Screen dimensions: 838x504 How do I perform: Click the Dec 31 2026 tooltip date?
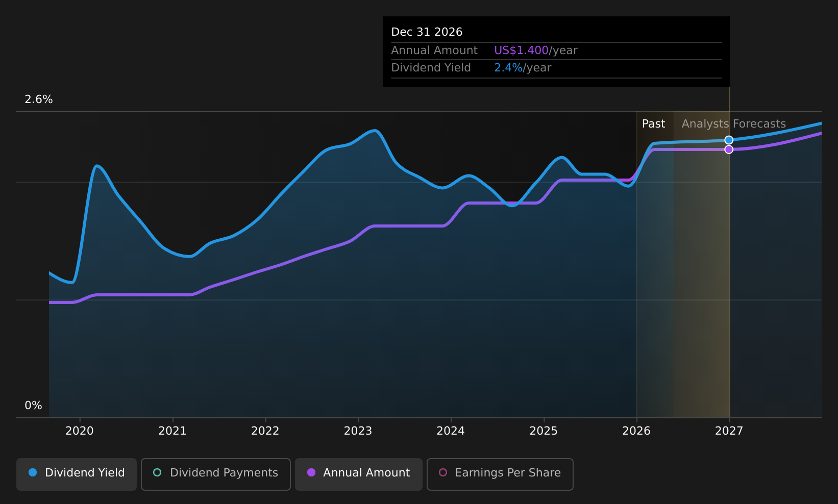coord(427,32)
